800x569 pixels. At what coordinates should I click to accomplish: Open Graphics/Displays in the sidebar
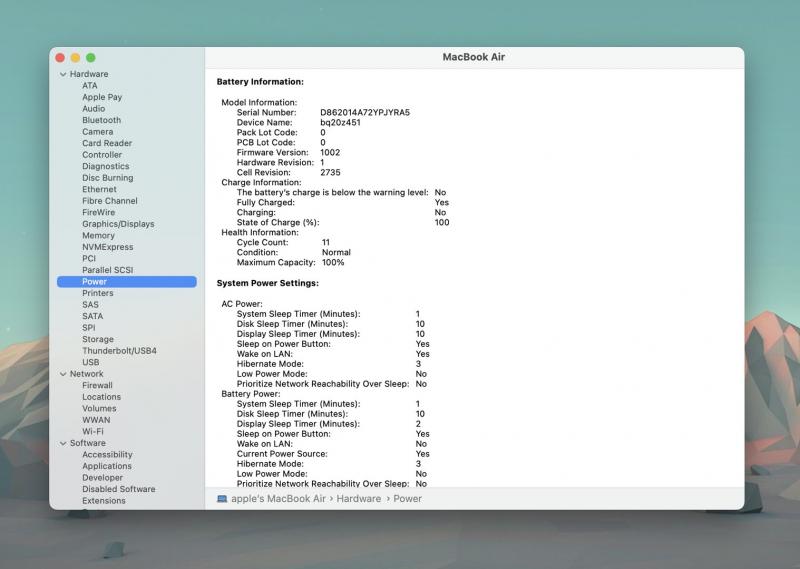tap(118, 224)
